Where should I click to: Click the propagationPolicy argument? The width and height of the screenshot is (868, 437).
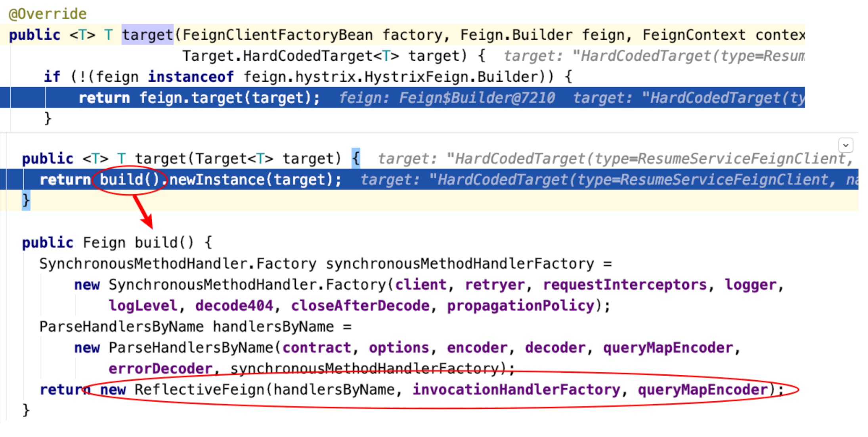(521, 306)
